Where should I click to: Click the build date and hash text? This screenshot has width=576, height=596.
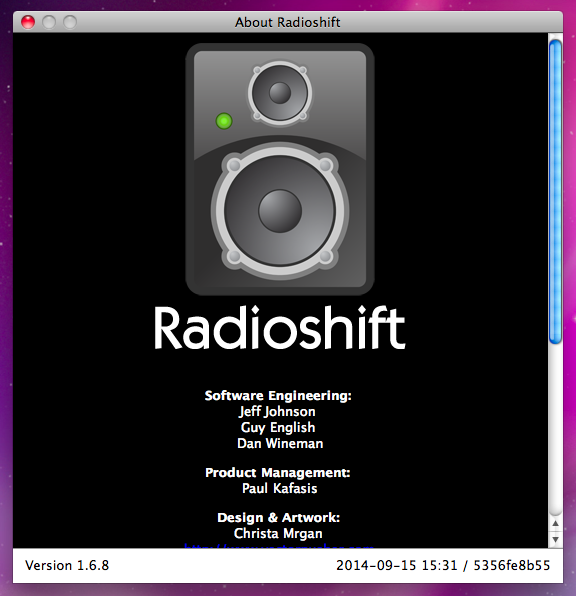[x=443, y=565]
